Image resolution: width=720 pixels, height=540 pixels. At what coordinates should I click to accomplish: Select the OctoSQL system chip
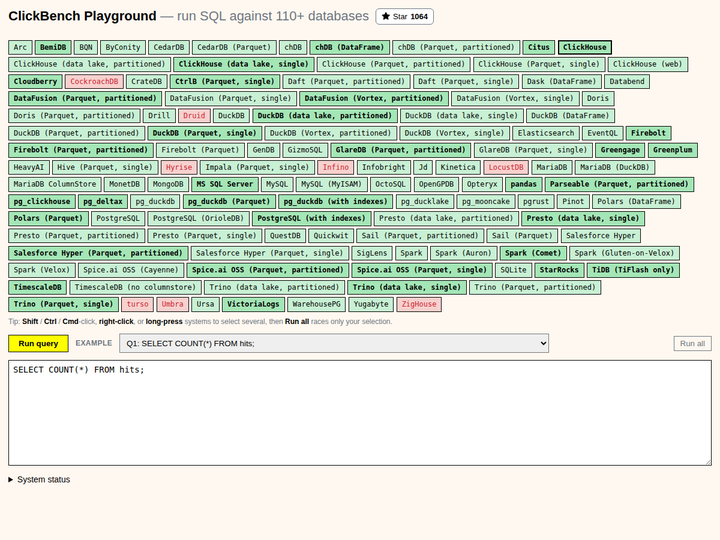[x=390, y=184]
